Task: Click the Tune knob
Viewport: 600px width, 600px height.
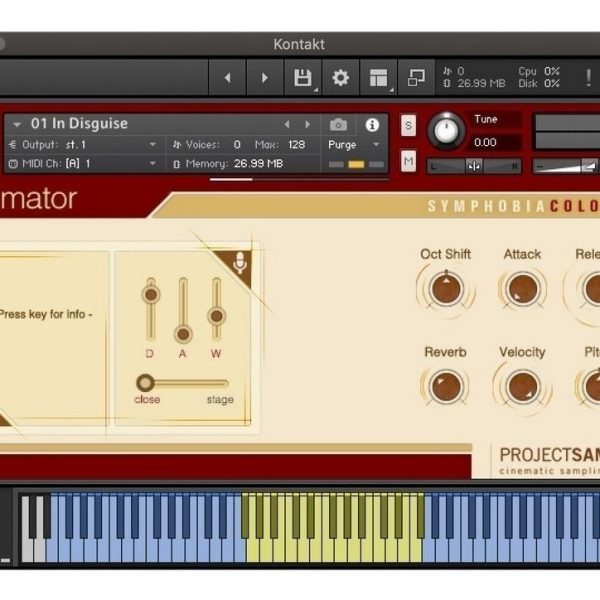Action: pos(446,131)
